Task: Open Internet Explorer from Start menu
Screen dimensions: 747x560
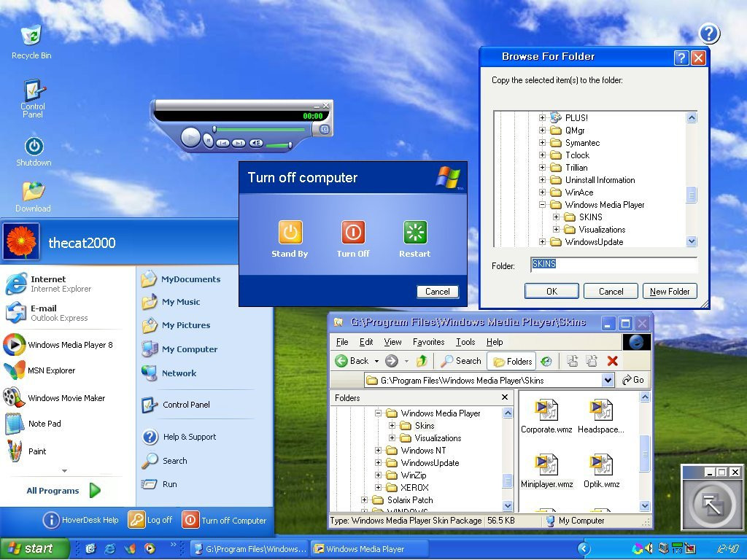Action: (49, 284)
